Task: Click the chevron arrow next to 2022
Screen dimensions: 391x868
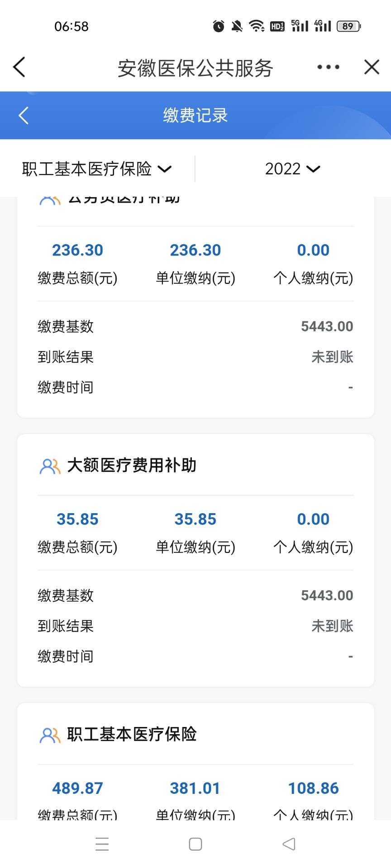Action: tap(313, 169)
